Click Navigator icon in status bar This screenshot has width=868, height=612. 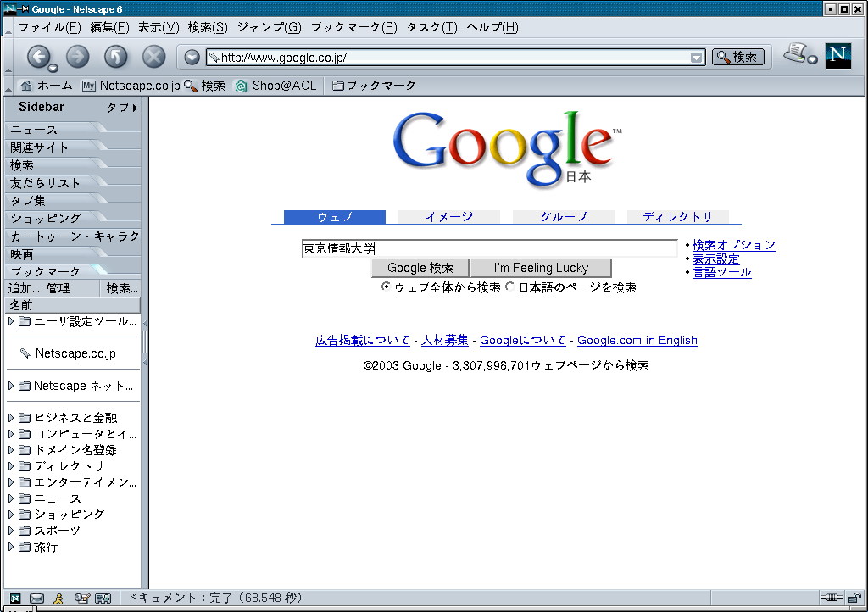pyautogui.click(x=15, y=598)
